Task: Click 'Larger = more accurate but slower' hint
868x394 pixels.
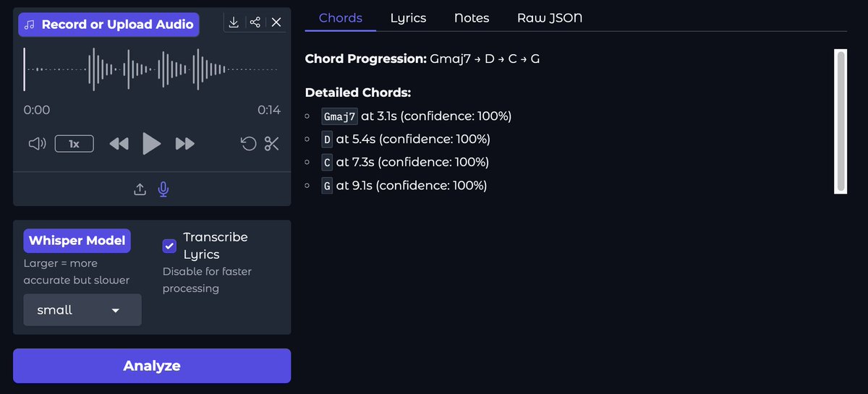Action: (x=77, y=272)
